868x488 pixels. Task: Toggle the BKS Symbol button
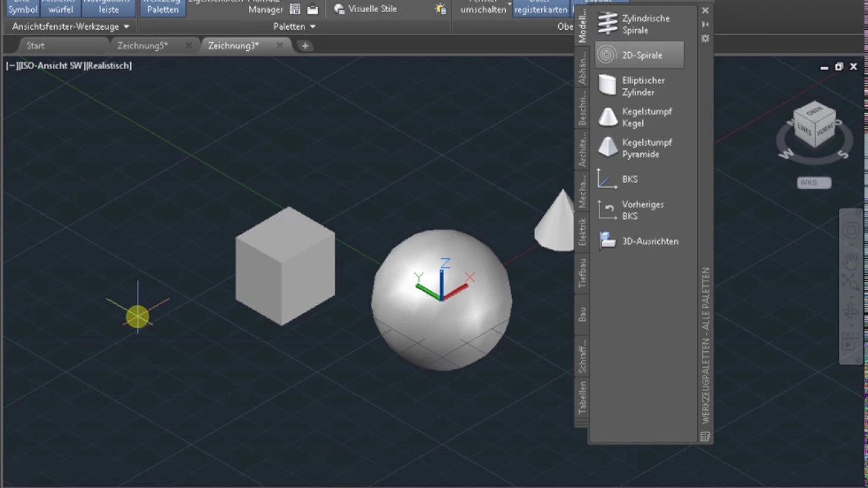[x=22, y=7]
